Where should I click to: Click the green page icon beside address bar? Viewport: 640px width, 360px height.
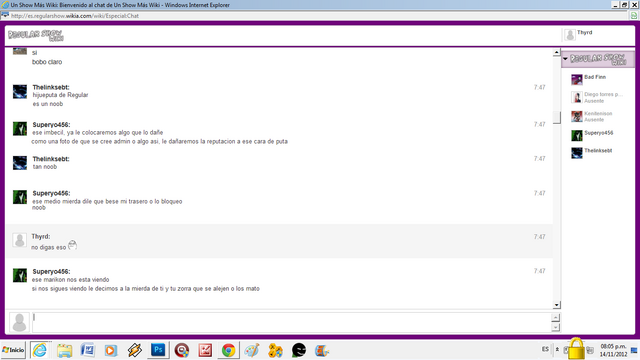(634, 16)
